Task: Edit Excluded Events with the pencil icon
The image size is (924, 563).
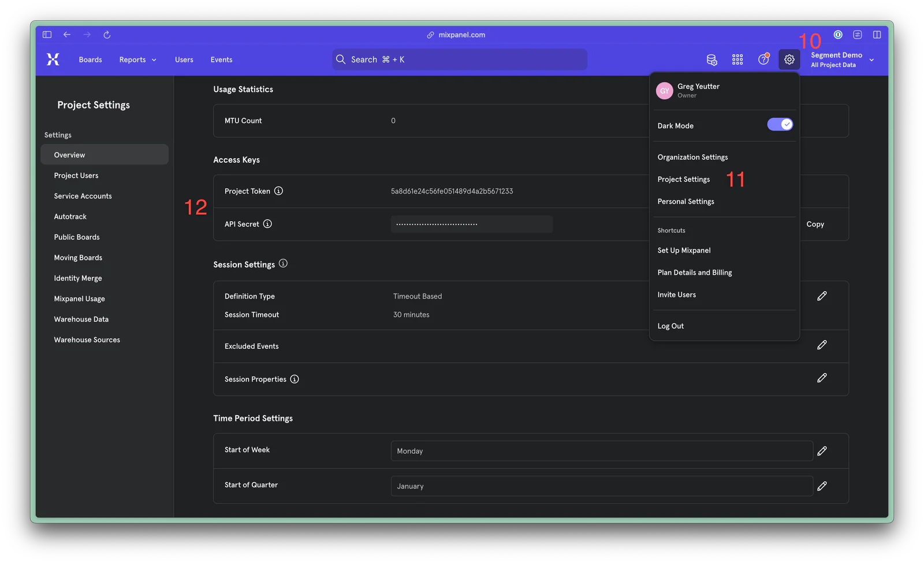Action: tap(822, 345)
